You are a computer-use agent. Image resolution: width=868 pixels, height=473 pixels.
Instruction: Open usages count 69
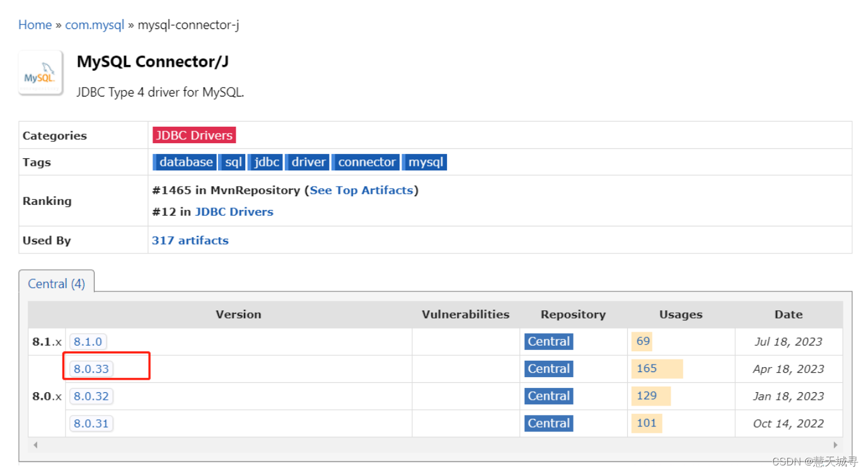click(x=643, y=341)
